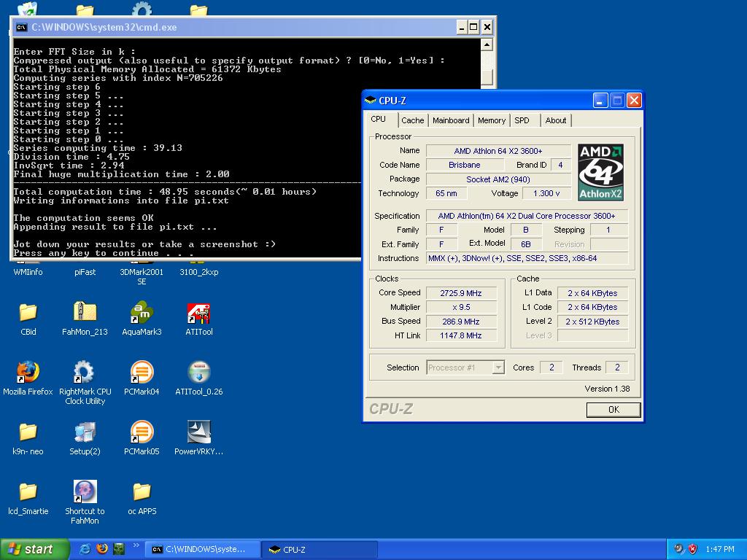Launch the PCMark04 desktop shortcut

142,378
